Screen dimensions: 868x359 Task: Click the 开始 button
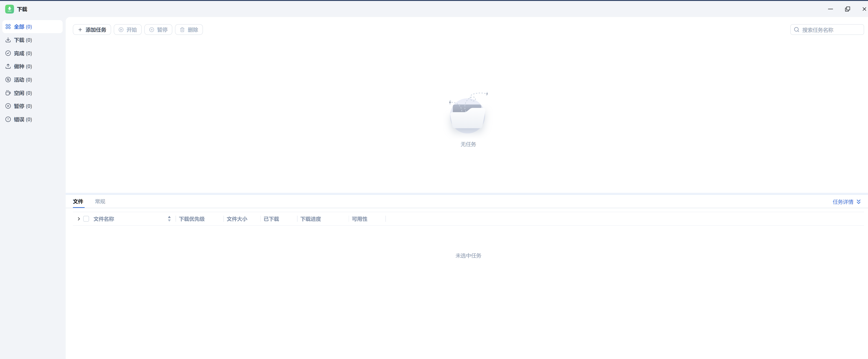pos(128,30)
